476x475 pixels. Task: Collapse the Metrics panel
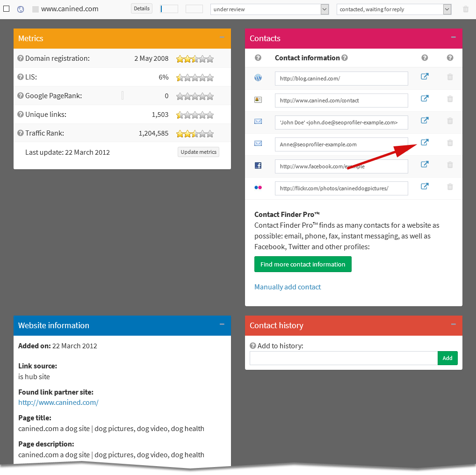(x=222, y=38)
